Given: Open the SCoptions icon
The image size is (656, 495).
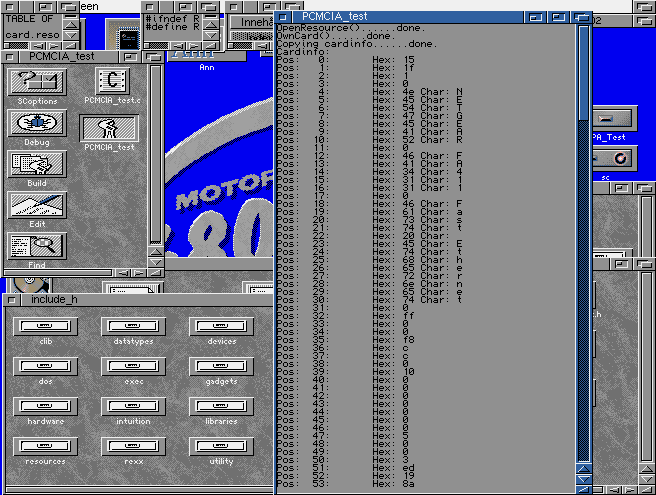Looking at the screenshot, I should click(37, 82).
